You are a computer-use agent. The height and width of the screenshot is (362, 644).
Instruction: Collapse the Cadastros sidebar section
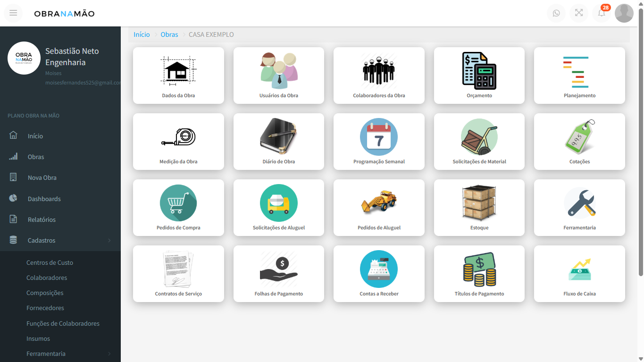click(60, 240)
